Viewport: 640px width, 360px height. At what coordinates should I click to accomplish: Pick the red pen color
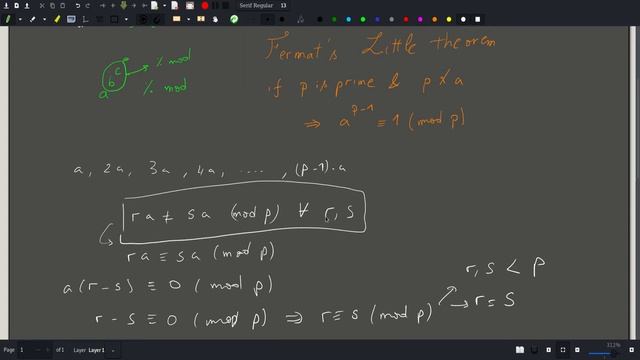coord(406,19)
